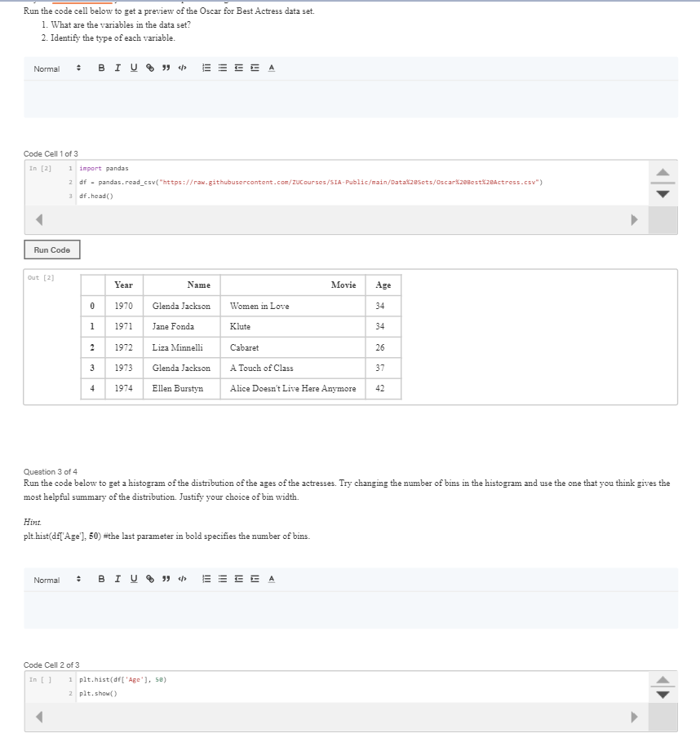Insert a hyperlink using the link icon
The width and height of the screenshot is (700, 733).
(150, 68)
